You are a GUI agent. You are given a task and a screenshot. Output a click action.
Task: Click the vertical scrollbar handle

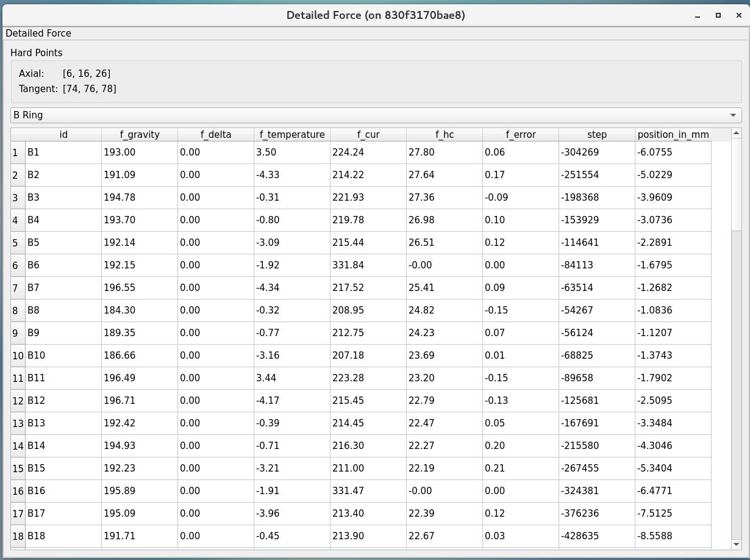[x=736, y=183]
